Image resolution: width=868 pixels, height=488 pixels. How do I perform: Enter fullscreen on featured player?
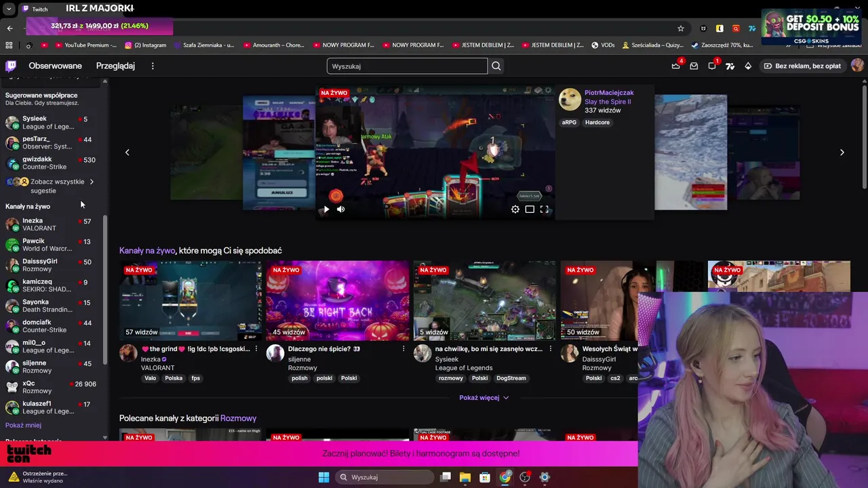click(544, 209)
